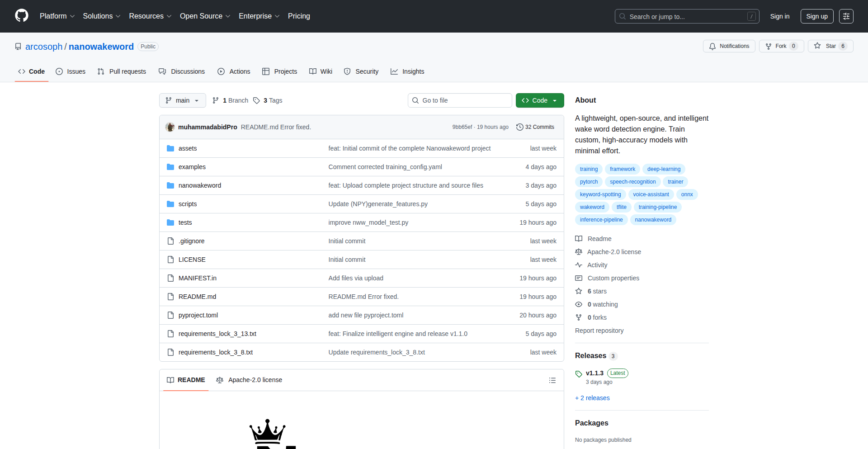Star the nanowakeword repository
868x449 pixels.
point(830,46)
